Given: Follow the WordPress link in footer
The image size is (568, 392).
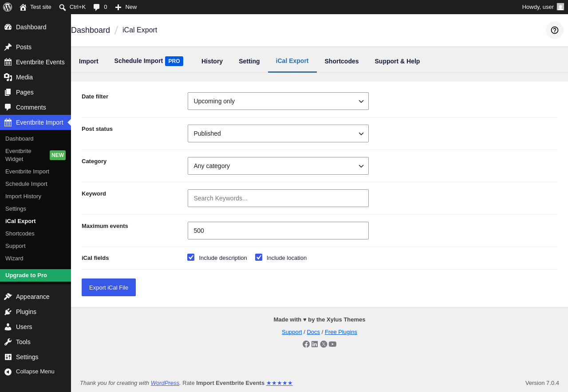Looking at the screenshot, I should point(165,383).
